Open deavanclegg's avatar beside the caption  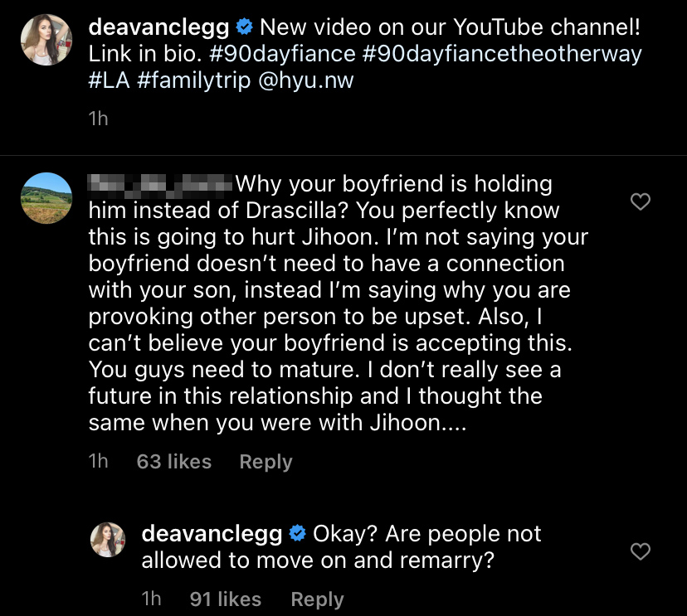[x=46, y=39]
